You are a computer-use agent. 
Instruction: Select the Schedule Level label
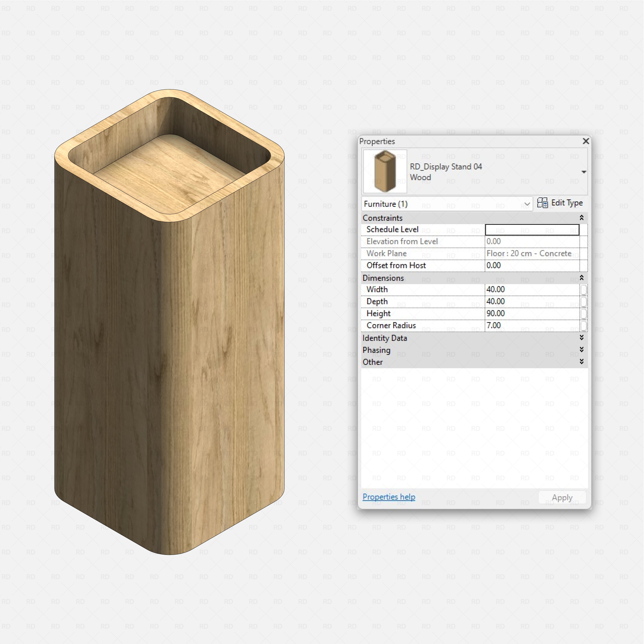click(392, 230)
